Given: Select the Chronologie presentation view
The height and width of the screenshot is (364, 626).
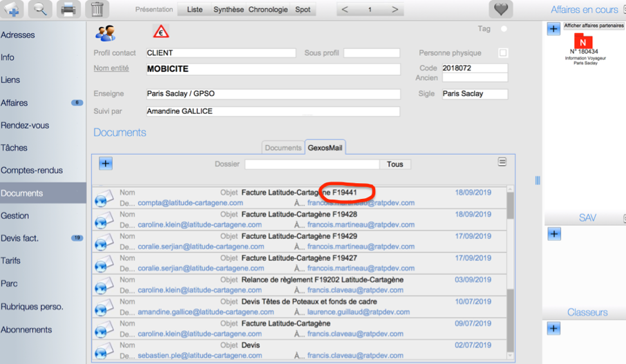Looking at the screenshot, I should tap(268, 10).
